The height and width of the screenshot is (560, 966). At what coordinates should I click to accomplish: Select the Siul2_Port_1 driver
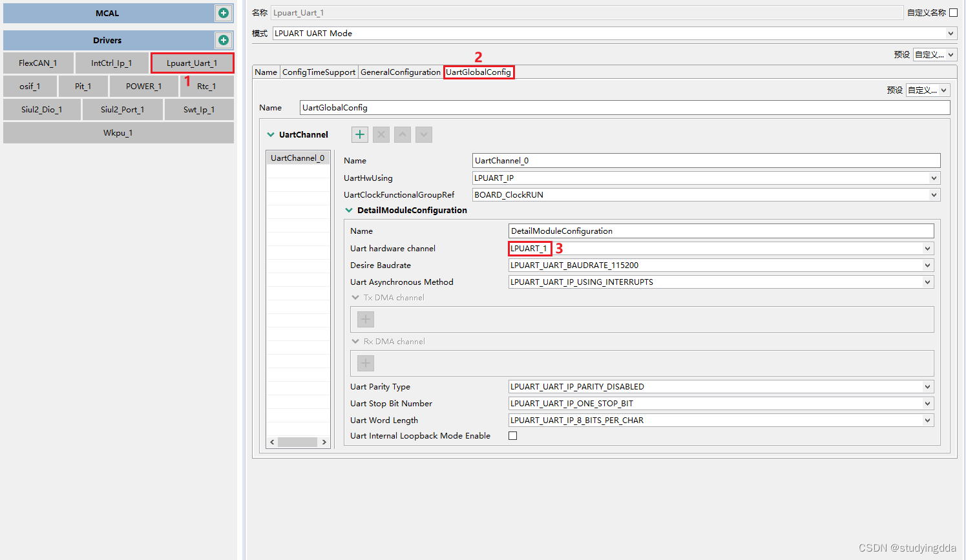pos(123,110)
